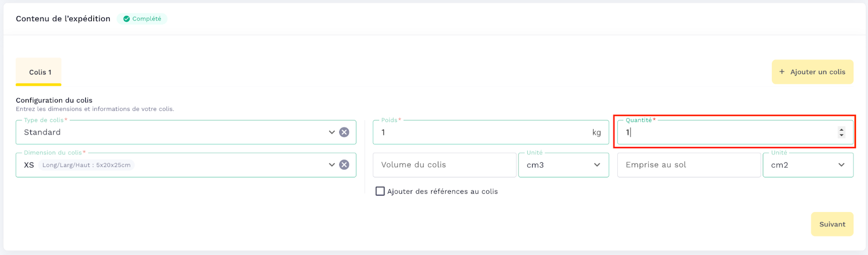Screen dimensions: 868x255
Task: Click the Contenu de l'expédition heading
Action: (63, 19)
